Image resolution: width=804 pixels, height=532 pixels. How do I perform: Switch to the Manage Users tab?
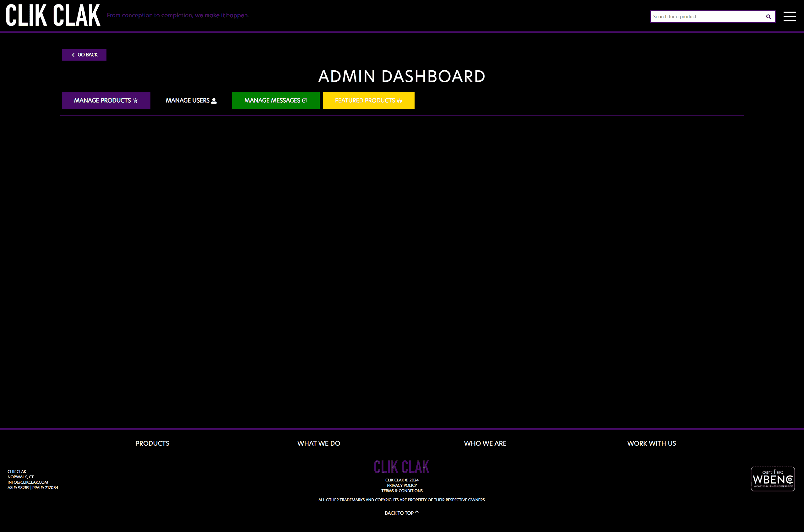pos(191,100)
